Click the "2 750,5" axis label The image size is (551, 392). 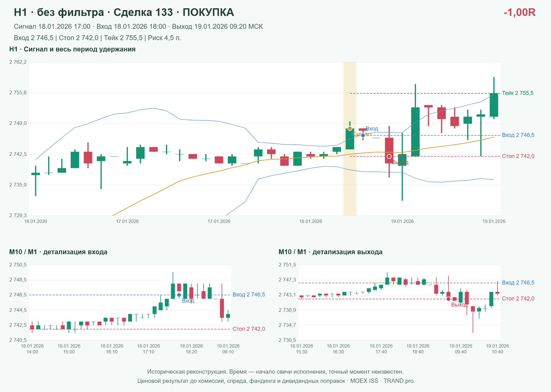[x=18, y=265]
